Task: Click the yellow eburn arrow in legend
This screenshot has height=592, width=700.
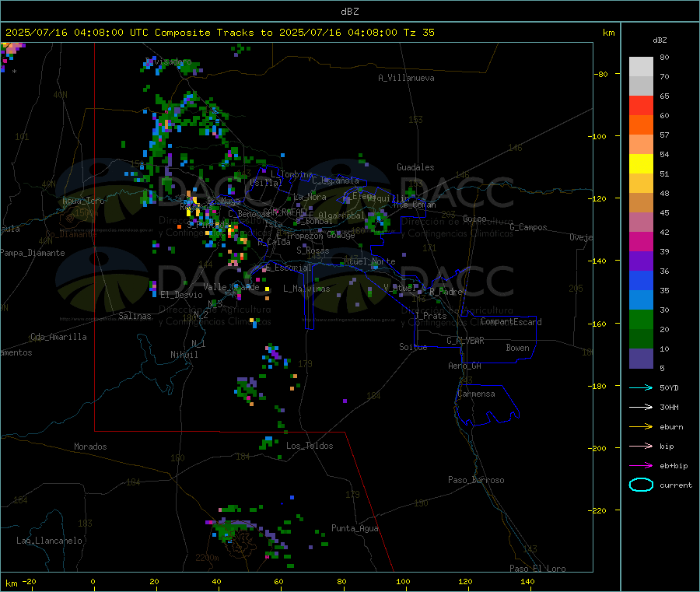Action: click(641, 427)
